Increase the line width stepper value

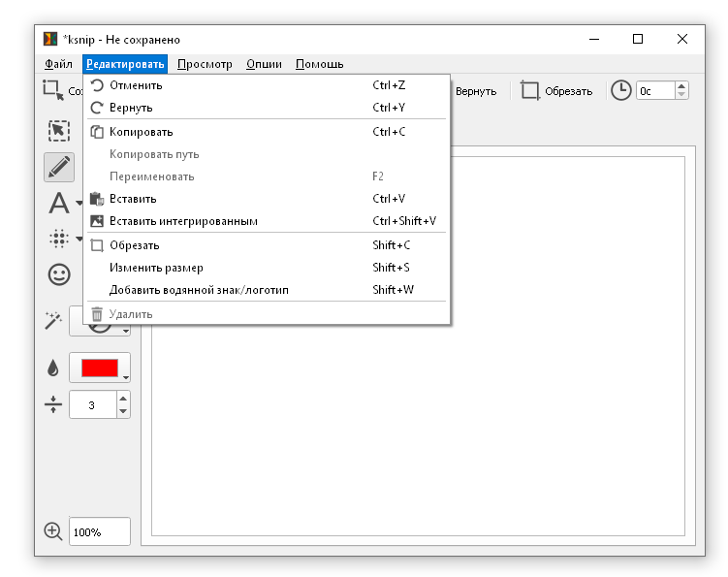pos(123,399)
